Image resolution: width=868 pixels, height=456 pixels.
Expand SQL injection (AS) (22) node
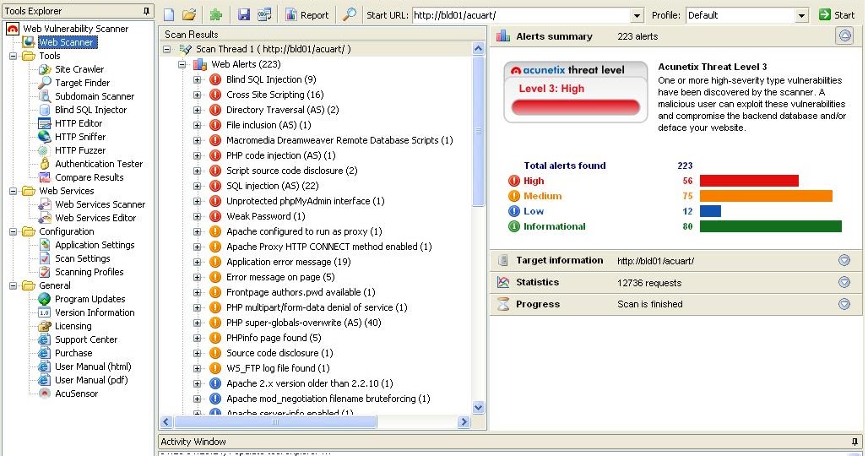(x=197, y=186)
